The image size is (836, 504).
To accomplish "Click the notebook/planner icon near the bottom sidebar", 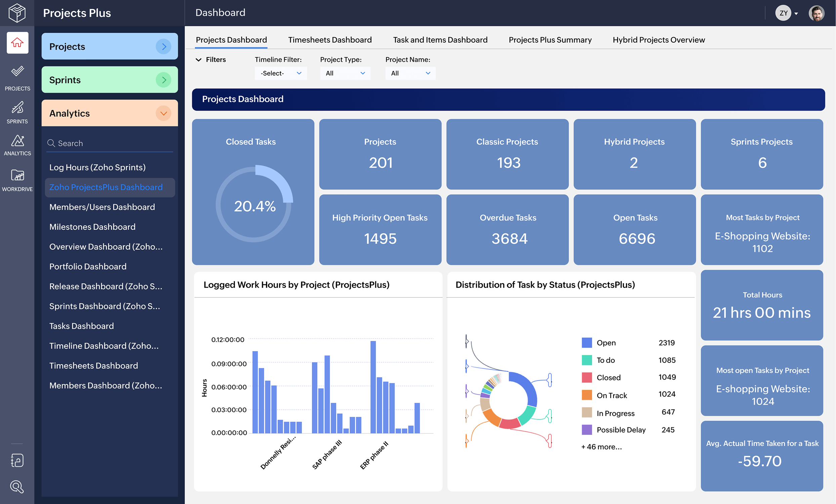I will [17, 460].
